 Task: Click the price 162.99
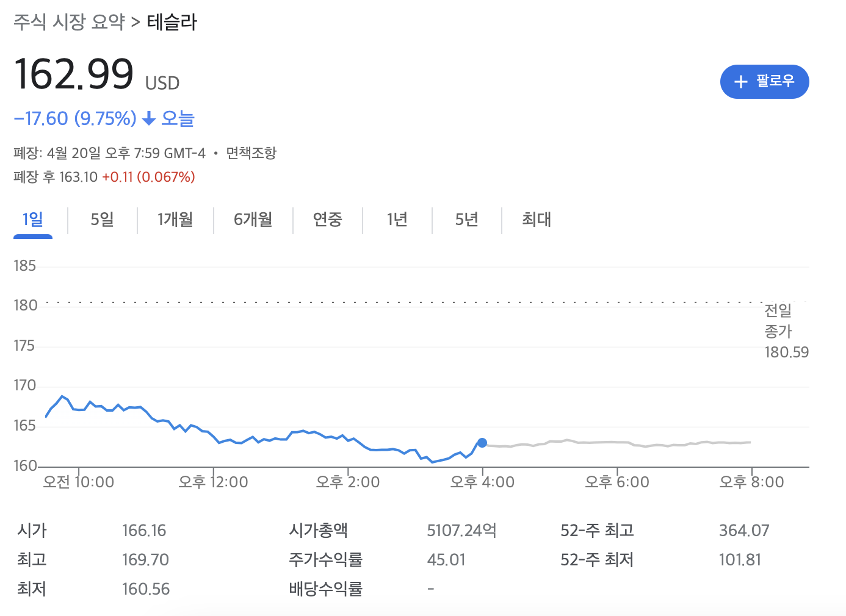pyautogui.click(x=74, y=74)
